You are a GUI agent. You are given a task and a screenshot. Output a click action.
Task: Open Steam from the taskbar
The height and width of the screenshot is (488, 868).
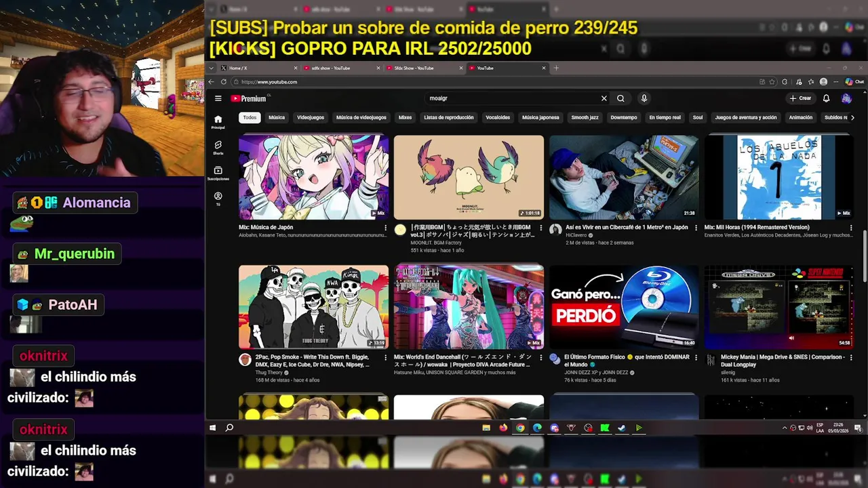(x=622, y=428)
